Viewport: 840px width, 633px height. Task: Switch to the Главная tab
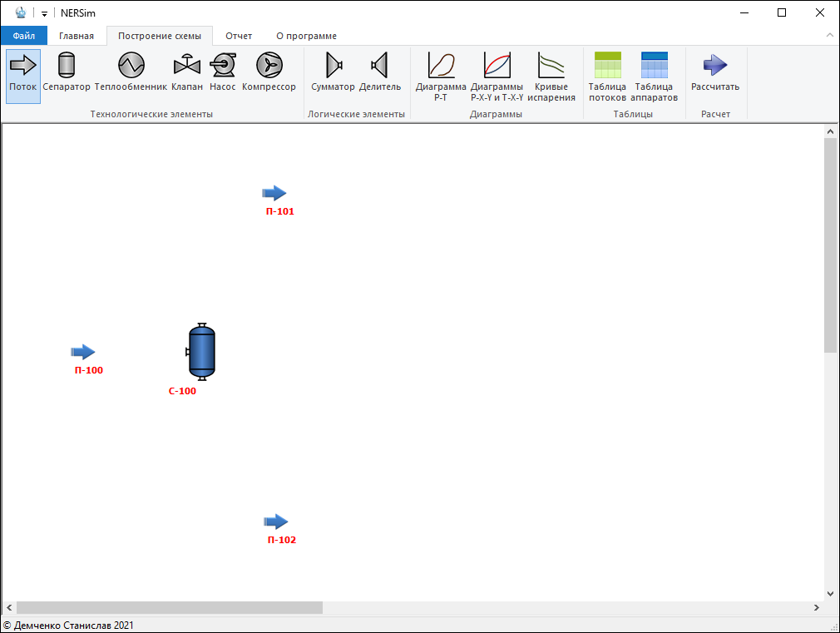[77, 36]
